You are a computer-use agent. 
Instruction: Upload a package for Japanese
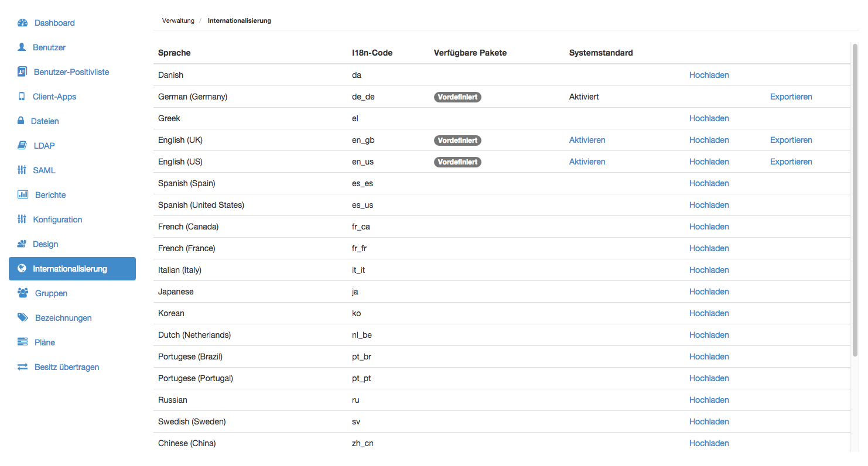[x=709, y=292]
